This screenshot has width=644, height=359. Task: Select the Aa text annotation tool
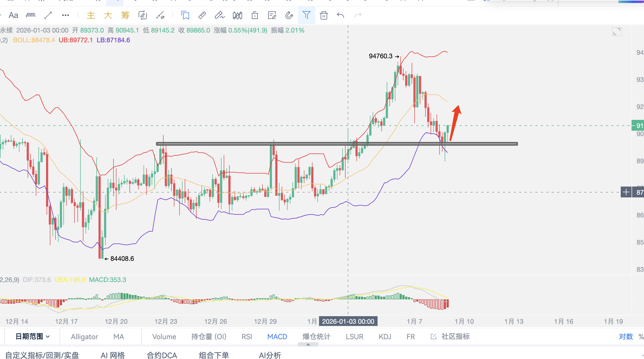click(x=13, y=15)
